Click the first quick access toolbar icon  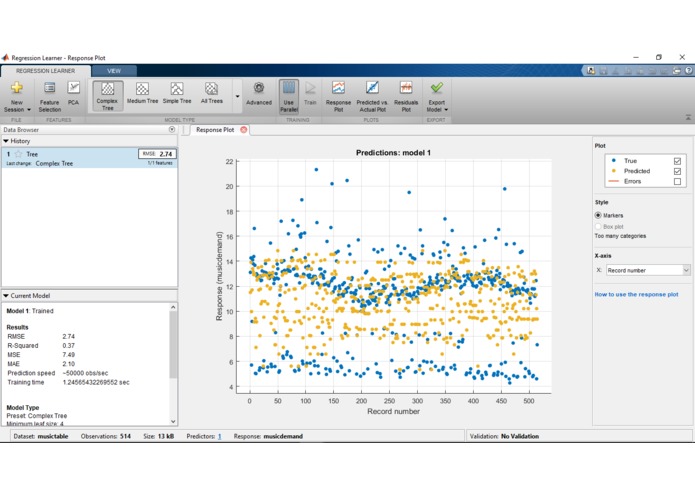(591, 70)
